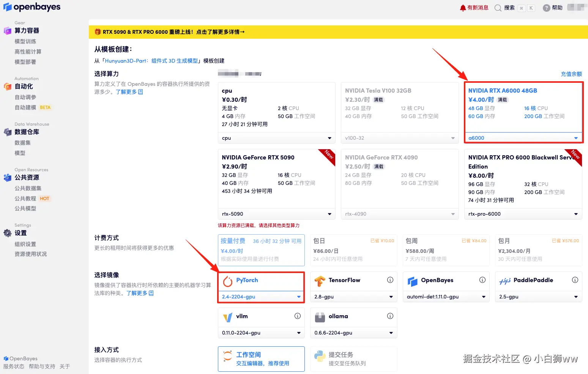Click the ollama logo icon
The height and width of the screenshot is (374, 588).
point(320,317)
